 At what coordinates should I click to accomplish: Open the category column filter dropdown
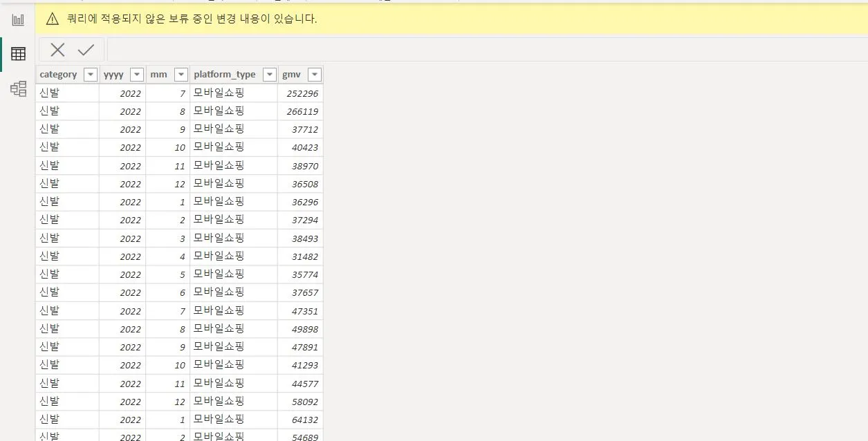[90, 75]
